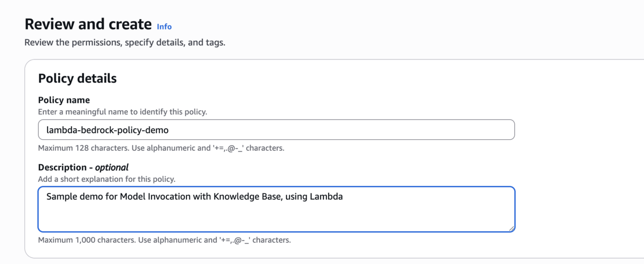644x264 pixels.
Task: Click the 'Maximum 128 characters' hint text
Action: point(161,148)
